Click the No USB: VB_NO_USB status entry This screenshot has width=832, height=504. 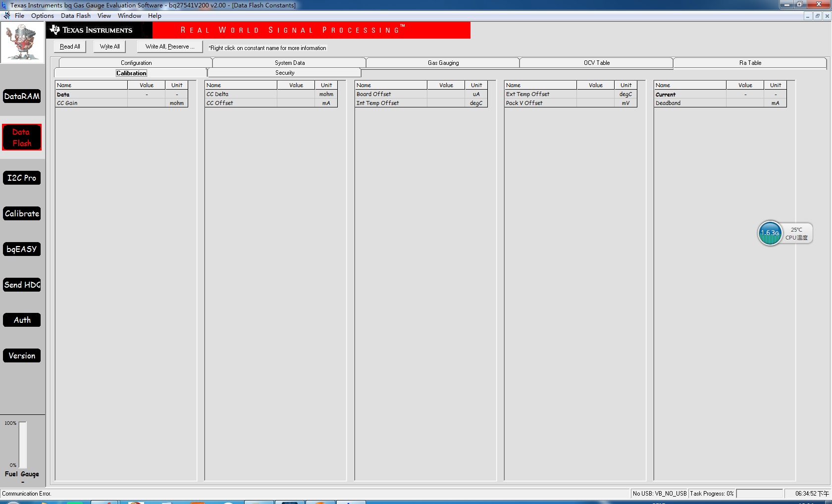(660, 494)
